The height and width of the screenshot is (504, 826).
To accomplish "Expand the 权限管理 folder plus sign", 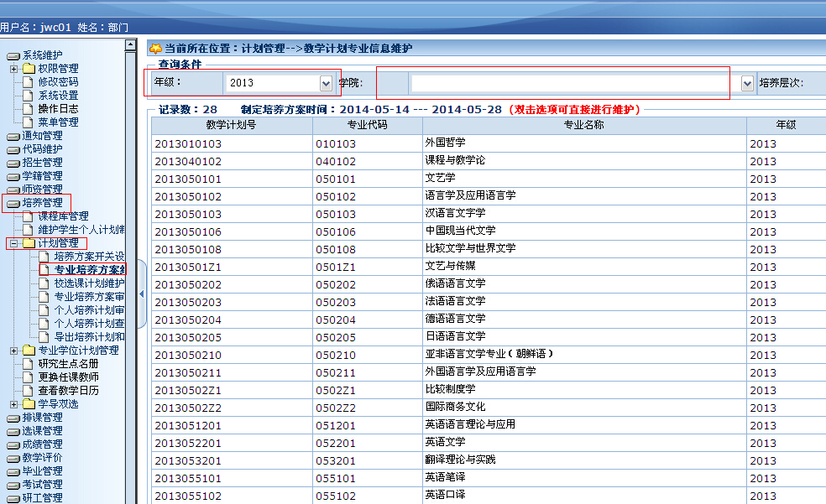I will click(14, 69).
